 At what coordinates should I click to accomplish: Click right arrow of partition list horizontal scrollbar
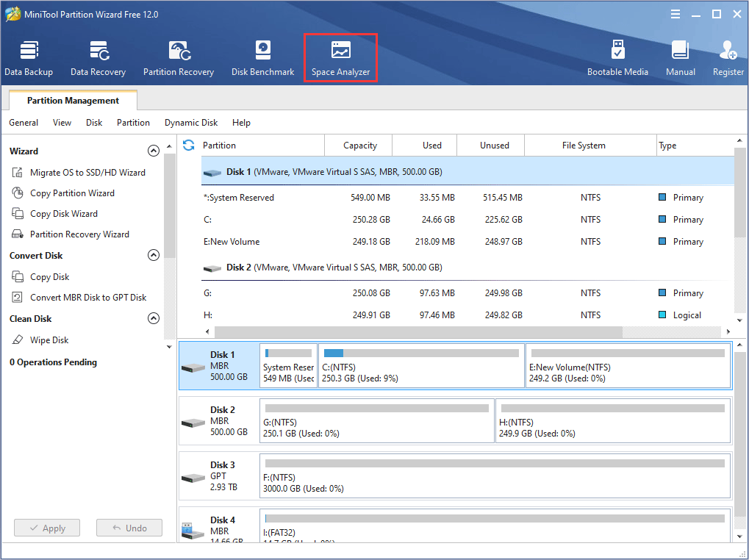coord(728,331)
